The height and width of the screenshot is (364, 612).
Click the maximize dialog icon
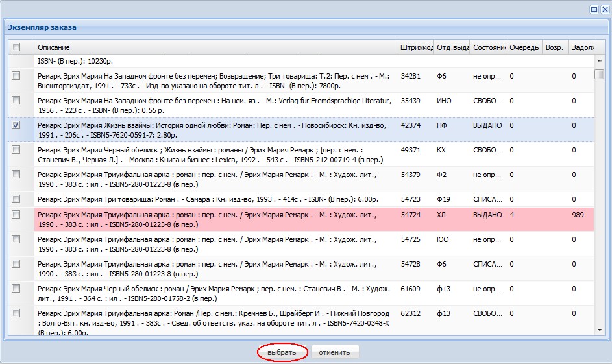tap(594, 9)
